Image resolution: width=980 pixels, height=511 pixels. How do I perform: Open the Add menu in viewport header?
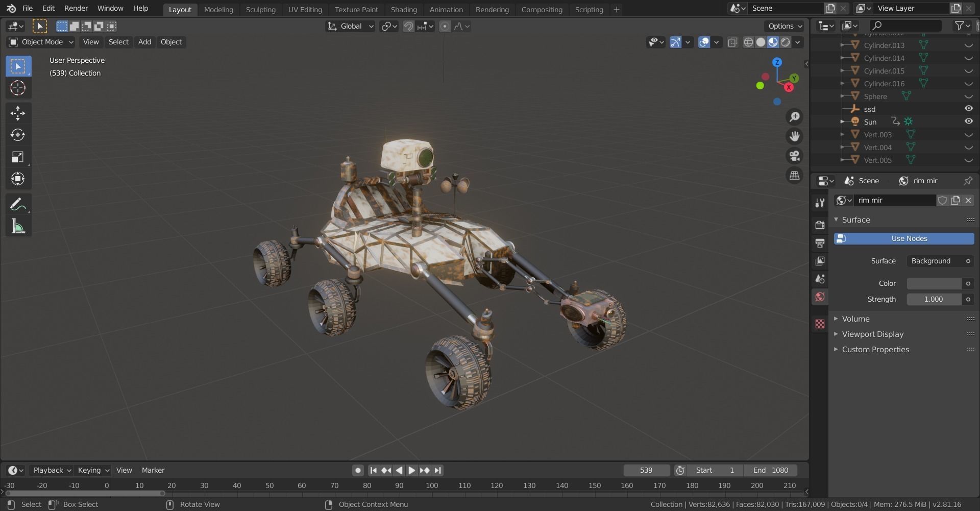[x=144, y=42]
